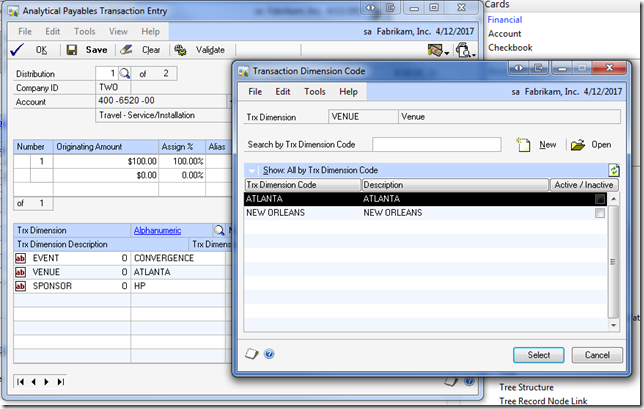
Task: Refresh the Trx Dimension Code list
Action: 614,170
